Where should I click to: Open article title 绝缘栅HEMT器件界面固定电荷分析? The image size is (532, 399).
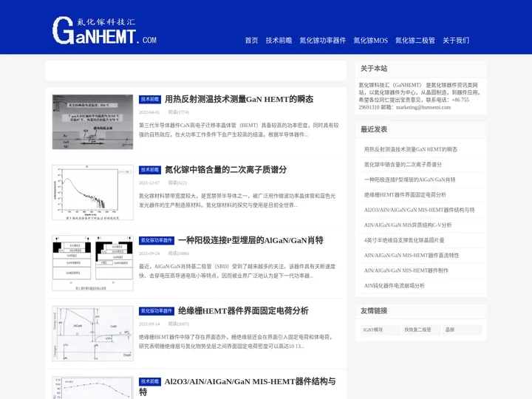click(243, 311)
